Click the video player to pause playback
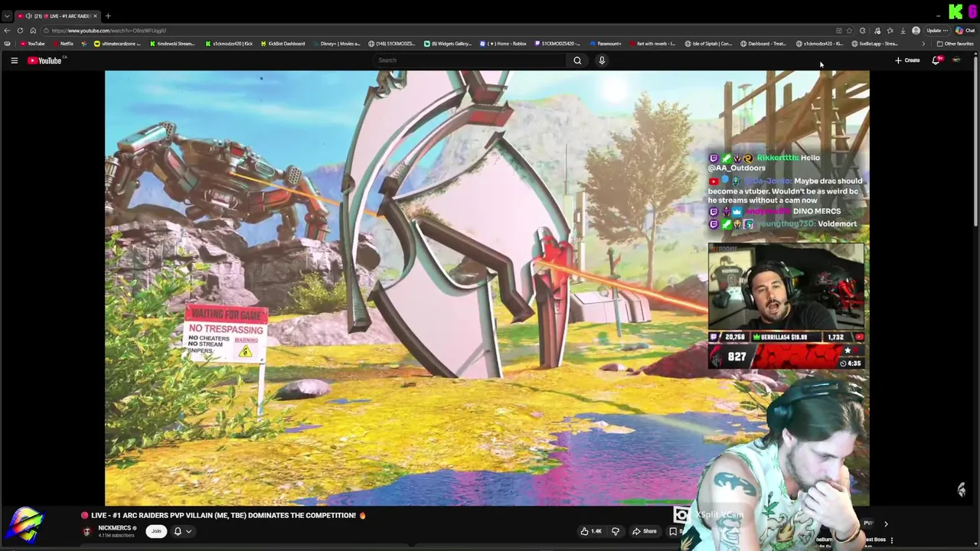Screen dimensions: 980x551 (x=487, y=288)
